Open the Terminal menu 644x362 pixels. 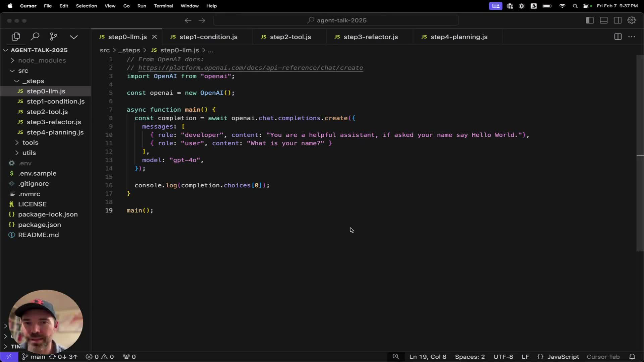(x=163, y=6)
